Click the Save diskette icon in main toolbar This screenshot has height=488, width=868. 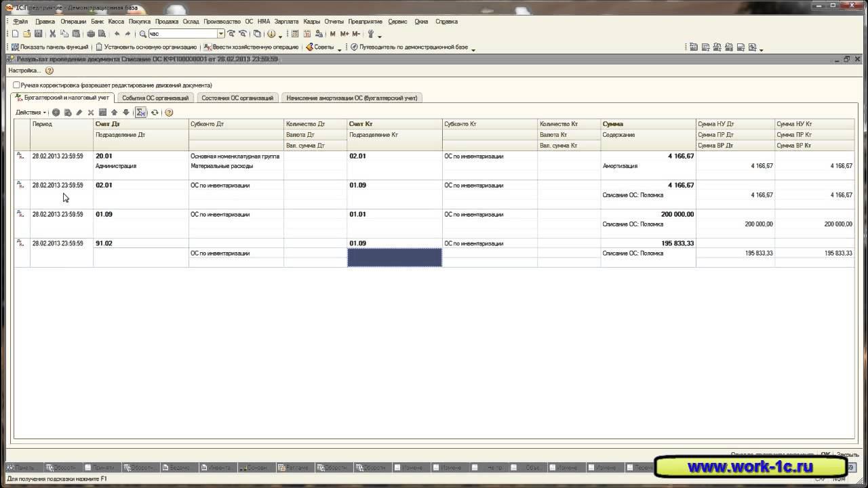tap(39, 34)
